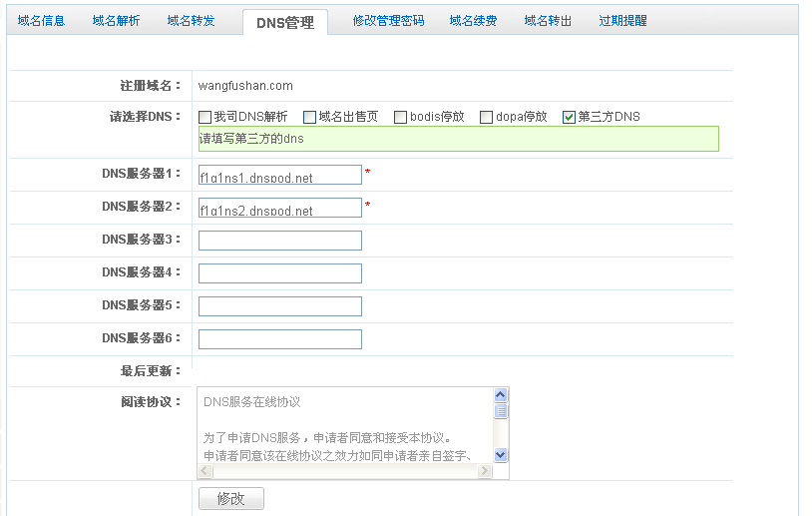Click the empty DNS服务器6 field
Image resolution: width=812 pixels, height=516 pixels.
tap(279, 339)
